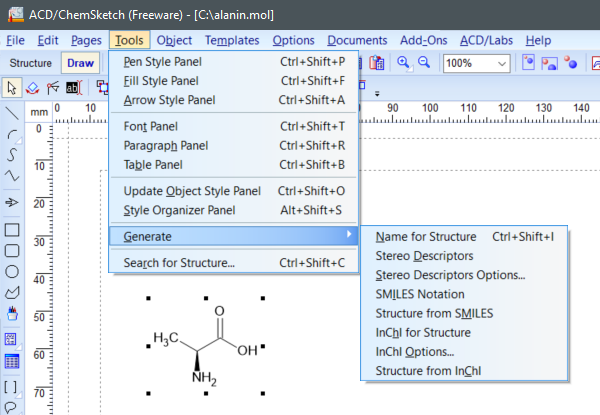Choose the zigzag Polyline tool
Image resolution: width=600 pixels, height=415 pixels.
click(12, 176)
